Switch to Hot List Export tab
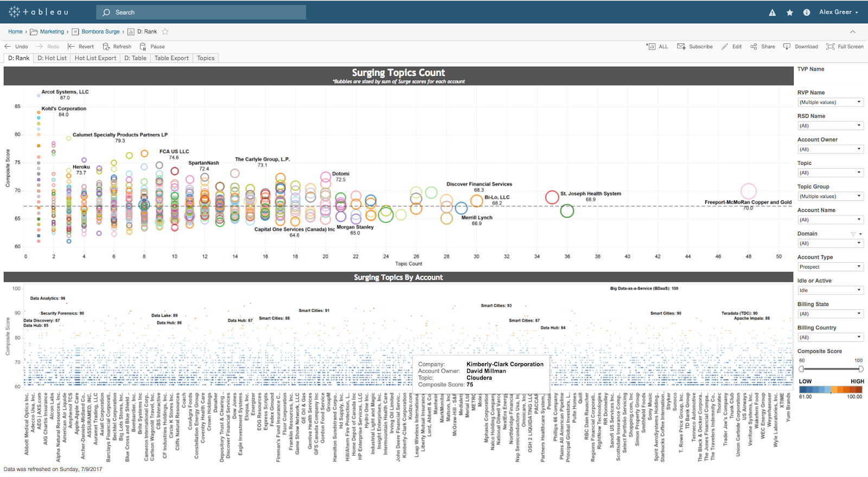868x477 pixels. tap(95, 58)
